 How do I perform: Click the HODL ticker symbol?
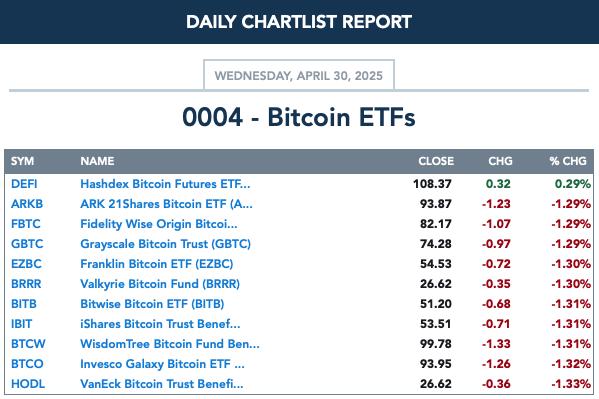point(28,383)
